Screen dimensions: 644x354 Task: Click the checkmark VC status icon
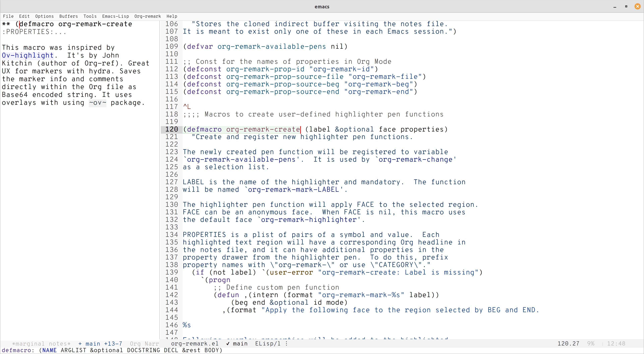[228, 343]
